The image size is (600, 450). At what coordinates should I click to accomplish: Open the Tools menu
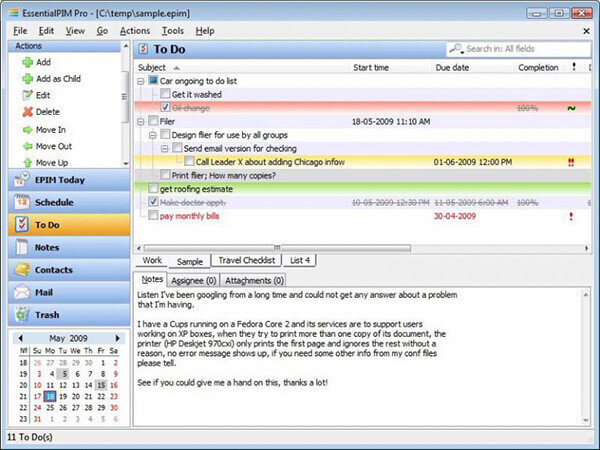pyautogui.click(x=173, y=31)
